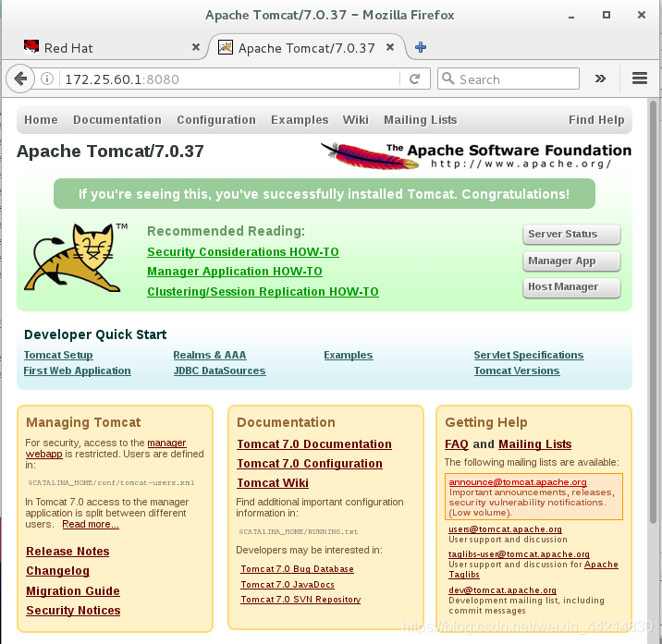Viewport: 662px width, 644px height.
Task: Click the Red Hat favicon on the tab
Action: pos(31,47)
